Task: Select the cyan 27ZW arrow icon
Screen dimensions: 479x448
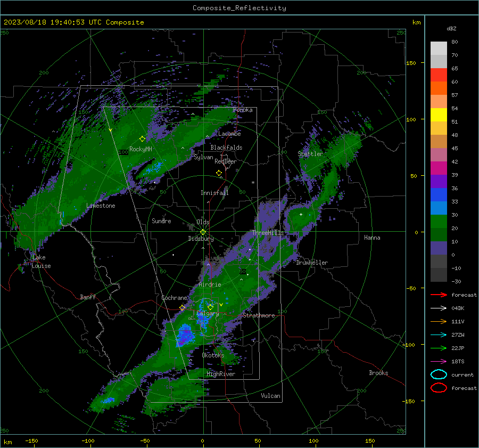Action: click(439, 335)
